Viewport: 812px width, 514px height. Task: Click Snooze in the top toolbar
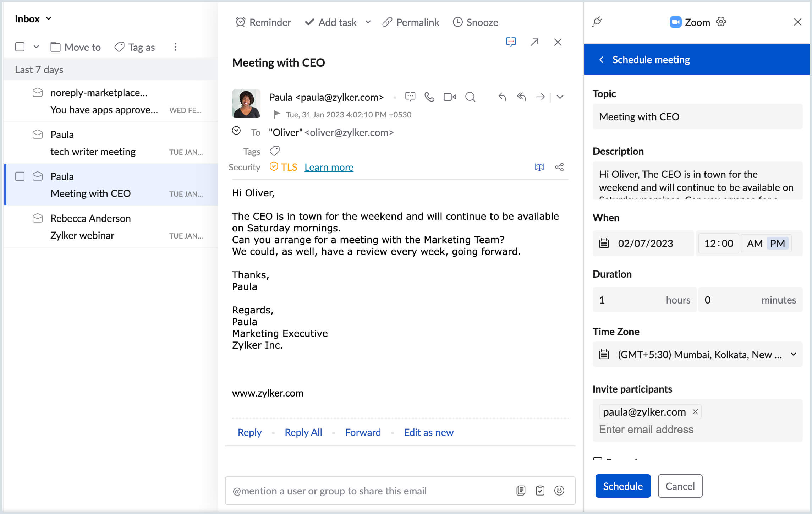(x=476, y=22)
